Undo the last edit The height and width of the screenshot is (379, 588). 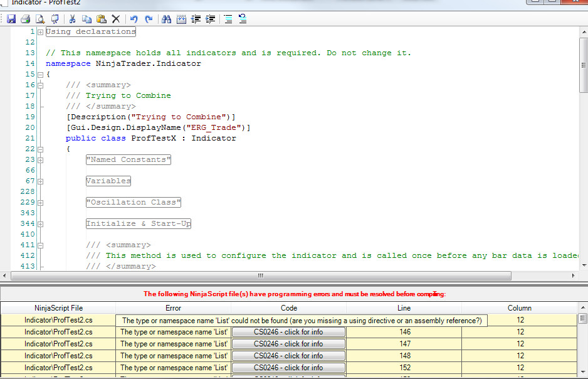[x=134, y=19]
